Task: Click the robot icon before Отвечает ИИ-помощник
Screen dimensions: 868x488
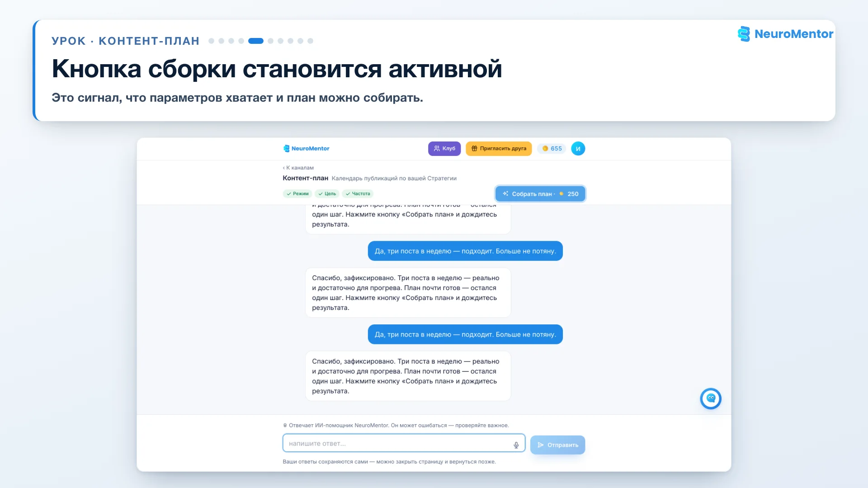Action: [x=285, y=425]
